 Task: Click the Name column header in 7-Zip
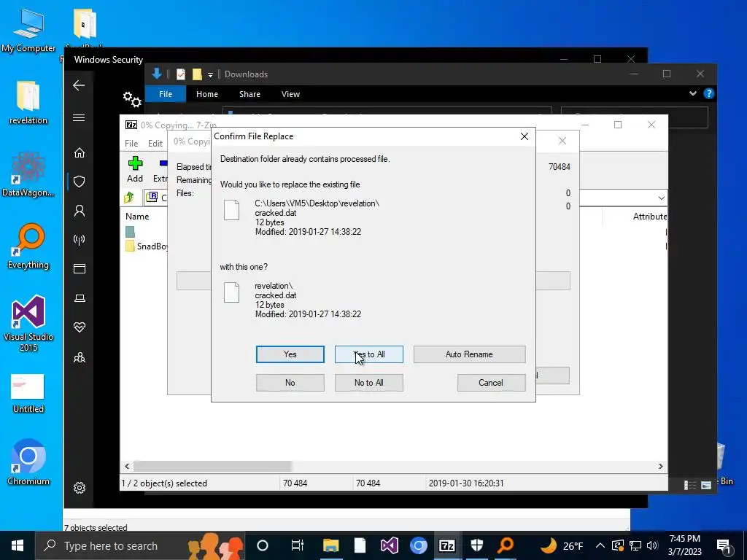(x=137, y=216)
